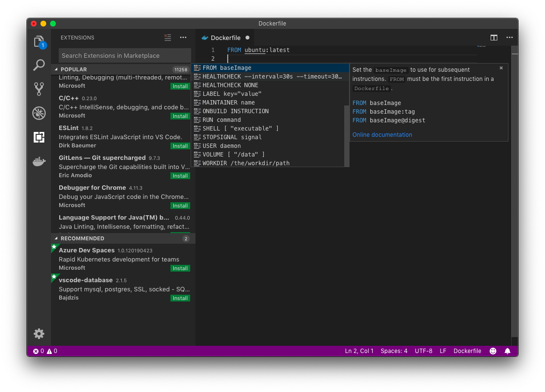Install the C/C++ extension
The height and width of the screenshot is (392, 545).
(180, 116)
